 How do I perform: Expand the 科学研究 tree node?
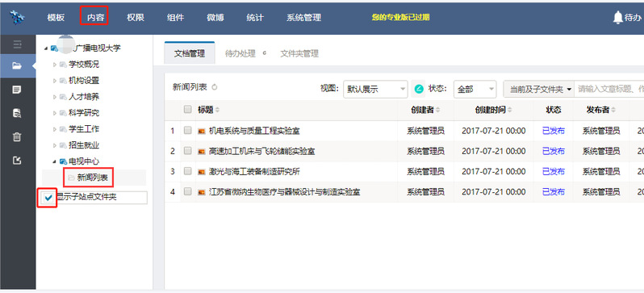55,113
